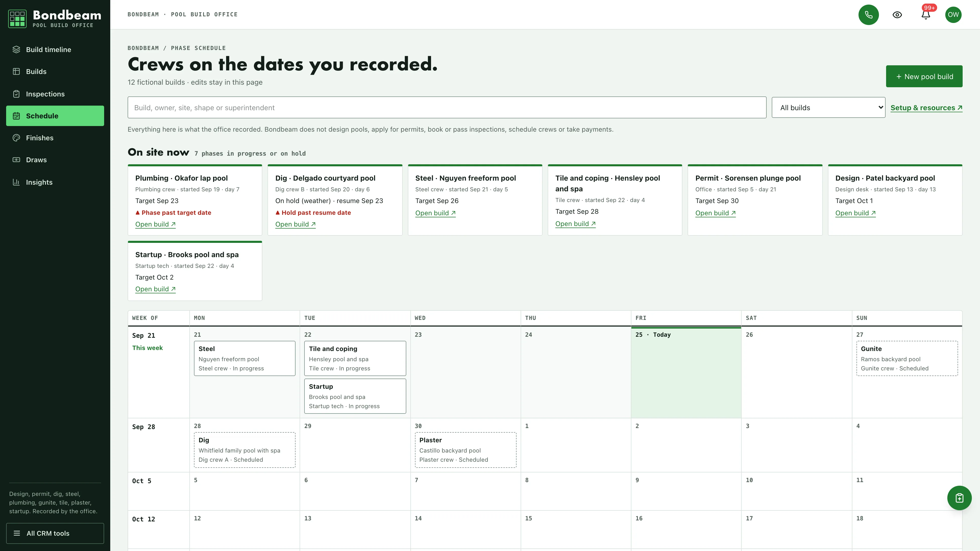Open the OW user avatar menu
The width and height of the screenshot is (980, 551).
click(x=953, y=15)
